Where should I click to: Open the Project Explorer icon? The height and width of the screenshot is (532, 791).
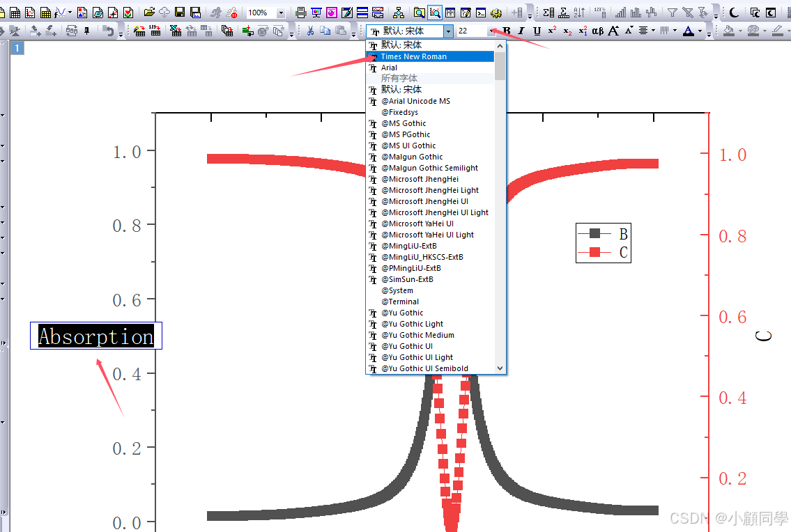420,13
